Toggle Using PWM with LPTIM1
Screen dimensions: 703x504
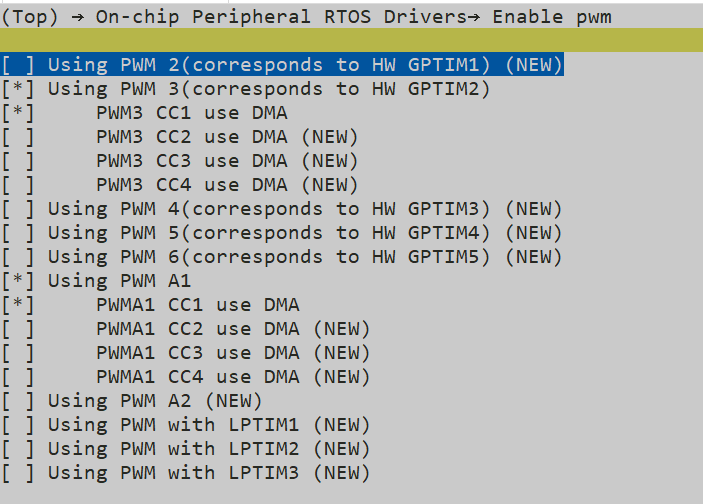tap(19, 425)
